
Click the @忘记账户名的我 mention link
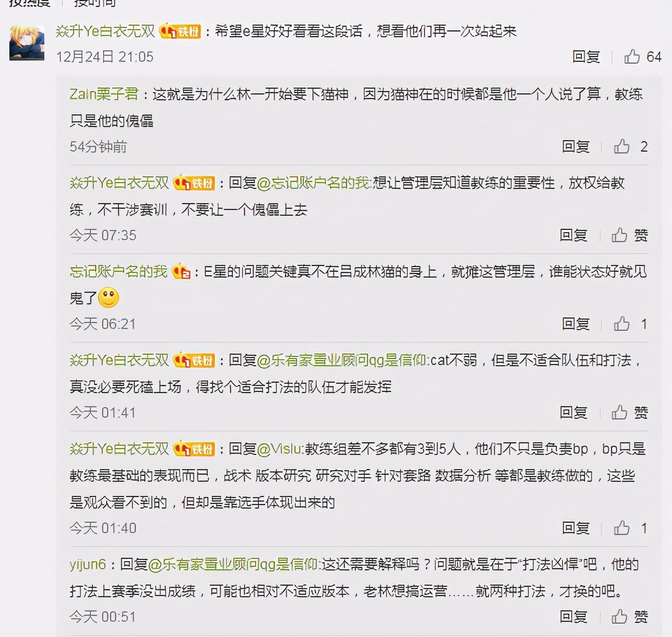pyautogui.click(x=313, y=183)
